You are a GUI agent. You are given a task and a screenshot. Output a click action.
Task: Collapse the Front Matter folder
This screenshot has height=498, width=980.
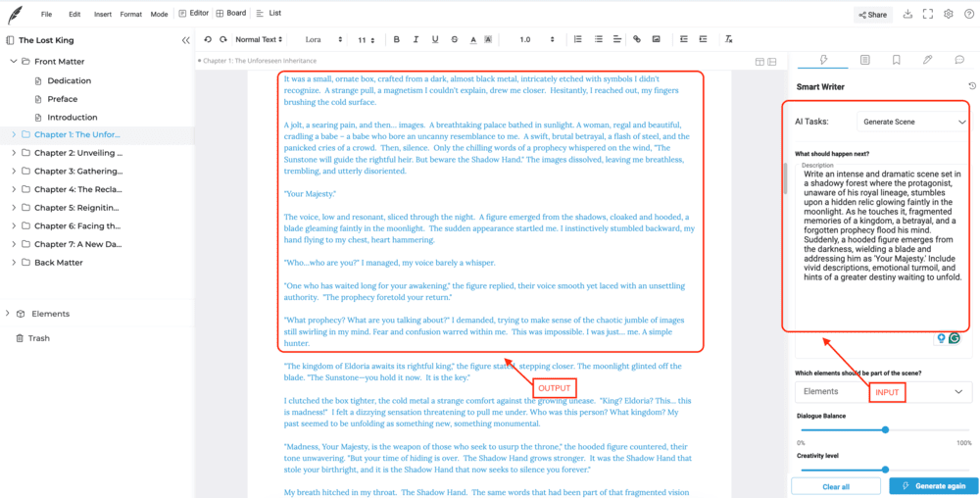coord(13,61)
